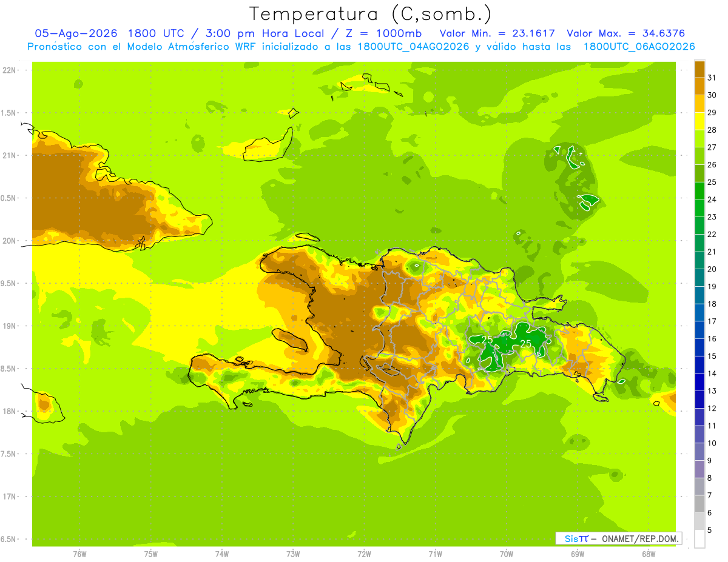This screenshot has width=728, height=562.
Task: Pick gray legend swatch between 6 and 7
Action: pos(699,503)
